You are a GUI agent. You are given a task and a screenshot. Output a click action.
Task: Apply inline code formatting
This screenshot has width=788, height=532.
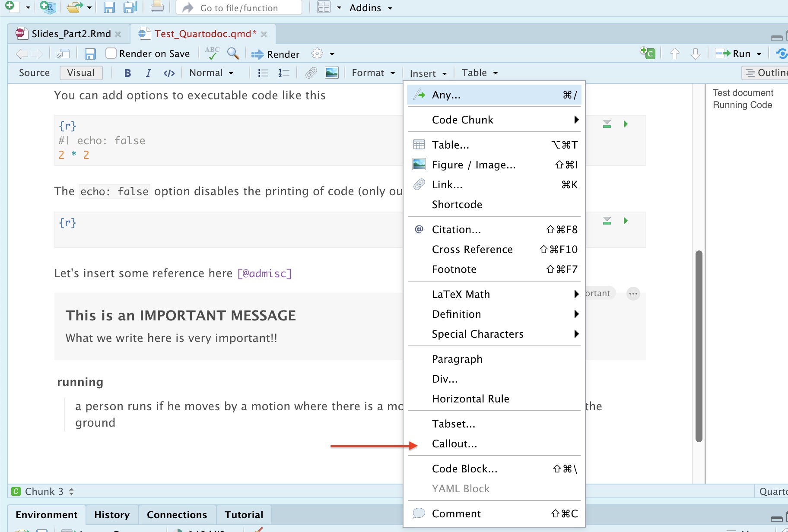pyautogui.click(x=169, y=73)
